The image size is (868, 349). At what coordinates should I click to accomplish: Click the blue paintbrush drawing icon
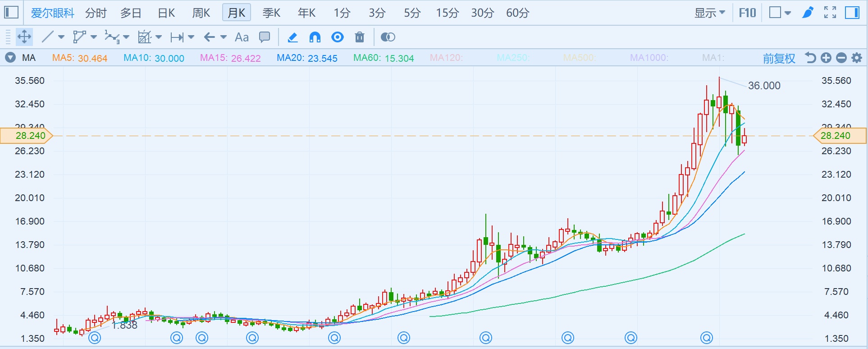pos(808,13)
